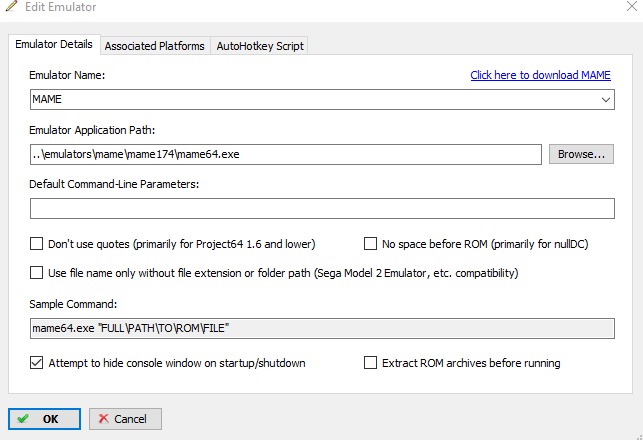The height and width of the screenshot is (440, 643).
Task: Enable No space before ROM checkbox
Action: coord(370,244)
